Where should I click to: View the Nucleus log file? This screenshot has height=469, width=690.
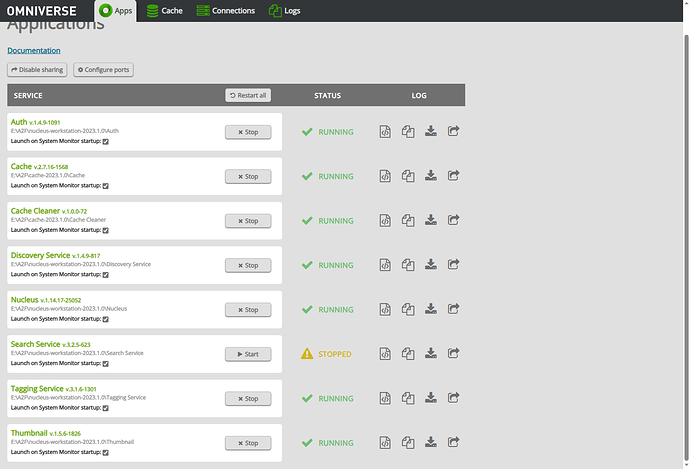(x=385, y=309)
